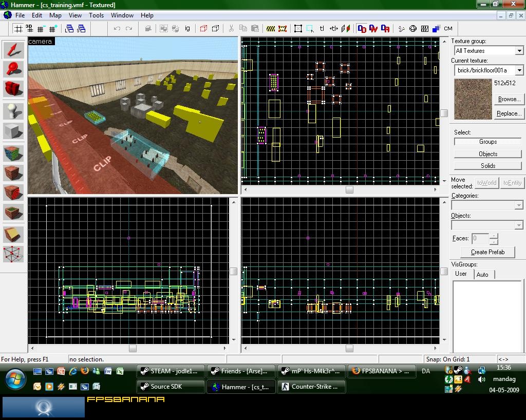
Task: Choose Groups selection mode
Action: [488, 142]
